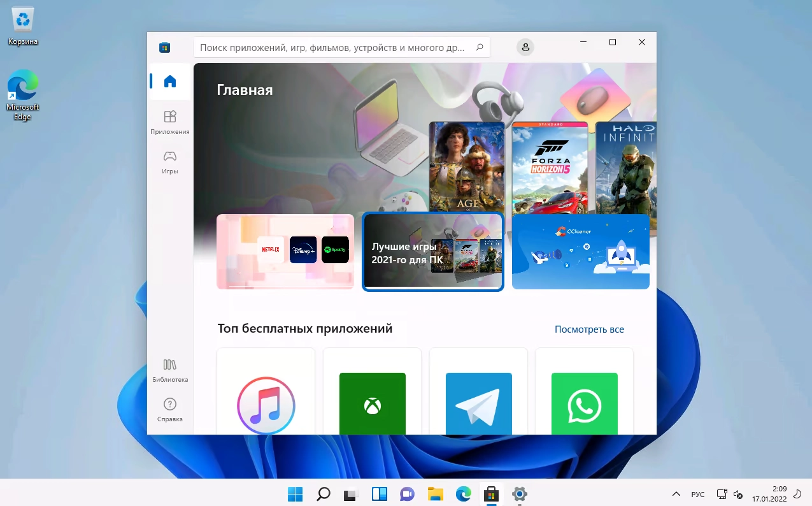Click the Посмотреть все link
The width and height of the screenshot is (812, 506).
589,329
